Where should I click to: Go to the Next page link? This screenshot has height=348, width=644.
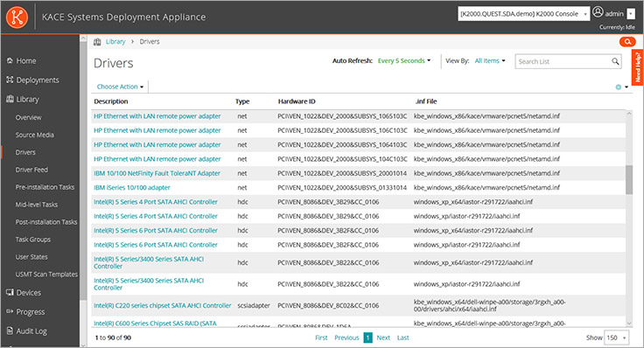pyautogui.click(x=383, y=338)
